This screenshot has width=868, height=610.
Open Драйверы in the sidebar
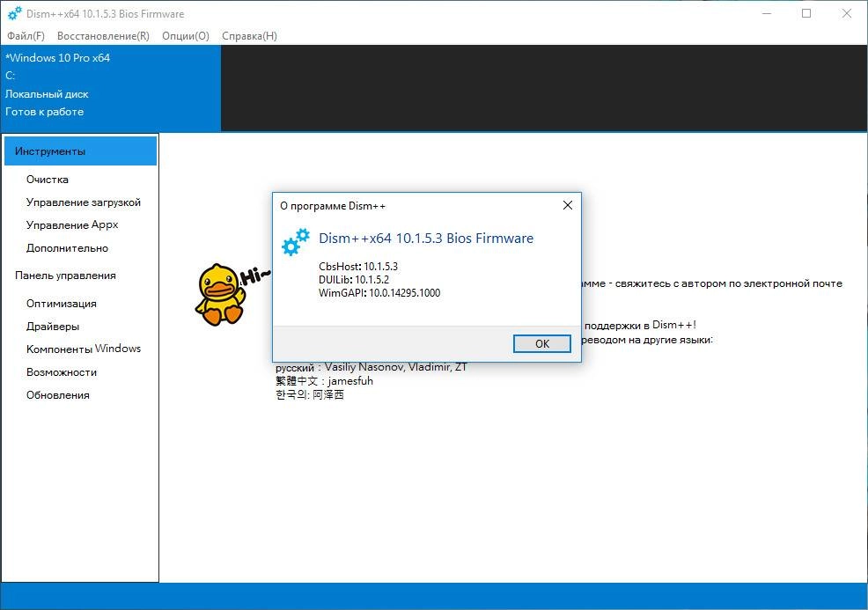point(53,326)
